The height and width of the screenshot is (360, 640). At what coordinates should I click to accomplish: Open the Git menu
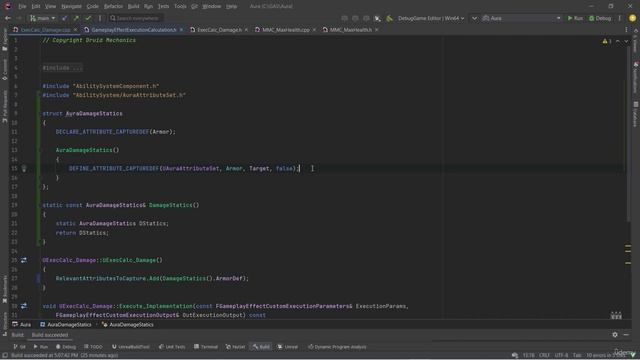[194, 6]
